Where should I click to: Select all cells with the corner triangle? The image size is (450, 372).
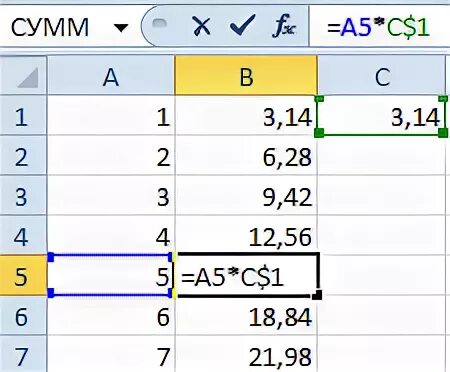(x=28, y=77)
